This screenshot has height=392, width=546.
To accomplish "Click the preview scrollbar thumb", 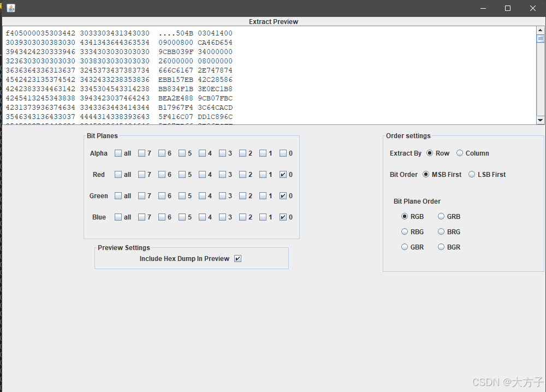I will click(x=541, y=39).
